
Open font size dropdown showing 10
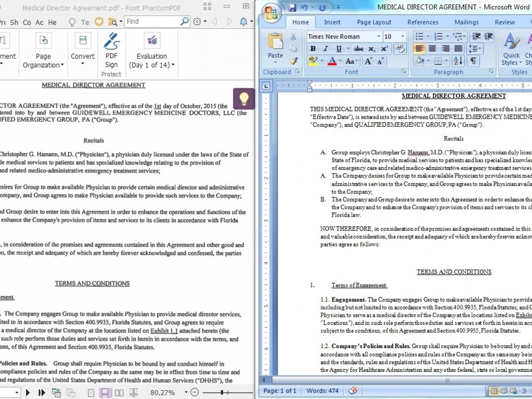coord(403,36)
